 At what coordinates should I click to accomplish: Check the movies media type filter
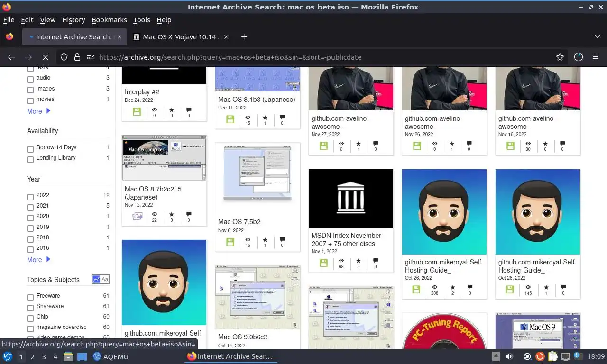(30, 100)
